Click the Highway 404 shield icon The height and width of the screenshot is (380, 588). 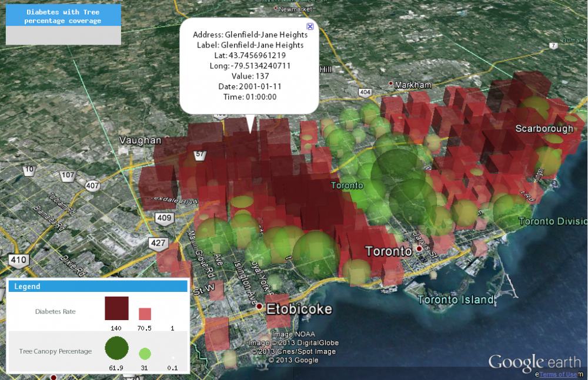365,92
